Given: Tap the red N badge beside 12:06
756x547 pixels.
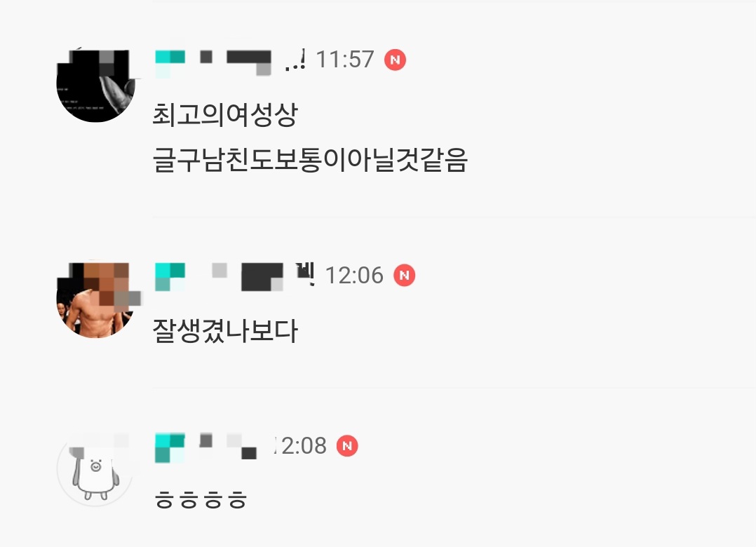Looking at the screenshot, I should click(x=404, y=275).
